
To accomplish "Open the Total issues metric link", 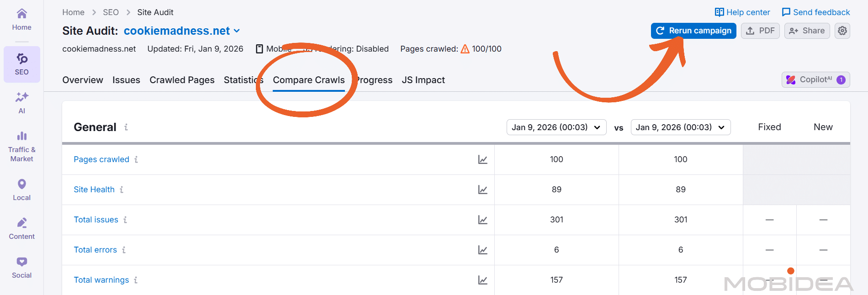I will pos(96,220).
